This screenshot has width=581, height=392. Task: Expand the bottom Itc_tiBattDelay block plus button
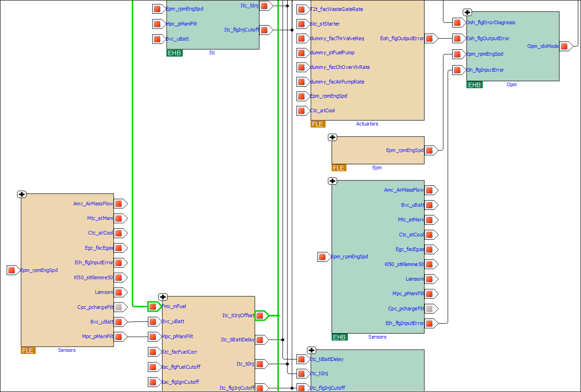pos(311,350)
